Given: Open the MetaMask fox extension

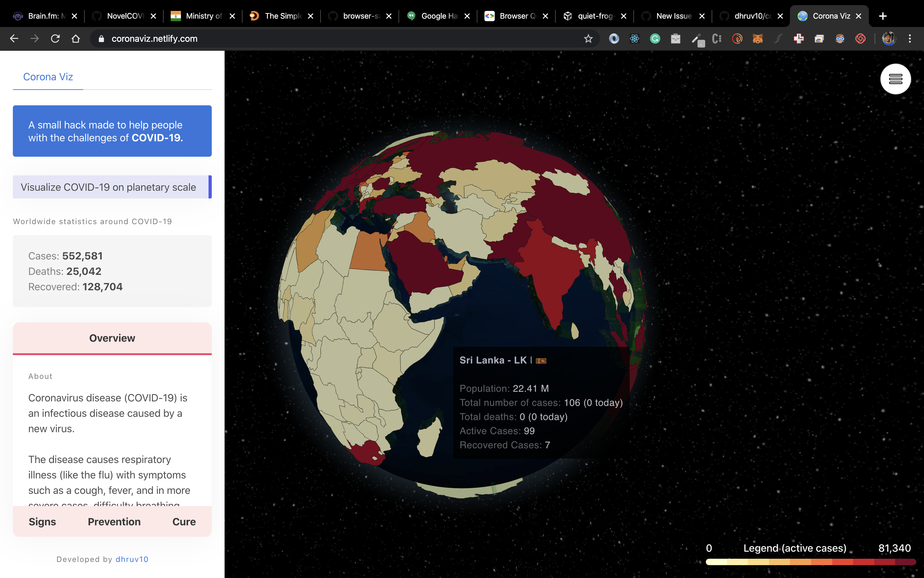Looking at the screenshot, I should tap(758, 39).
